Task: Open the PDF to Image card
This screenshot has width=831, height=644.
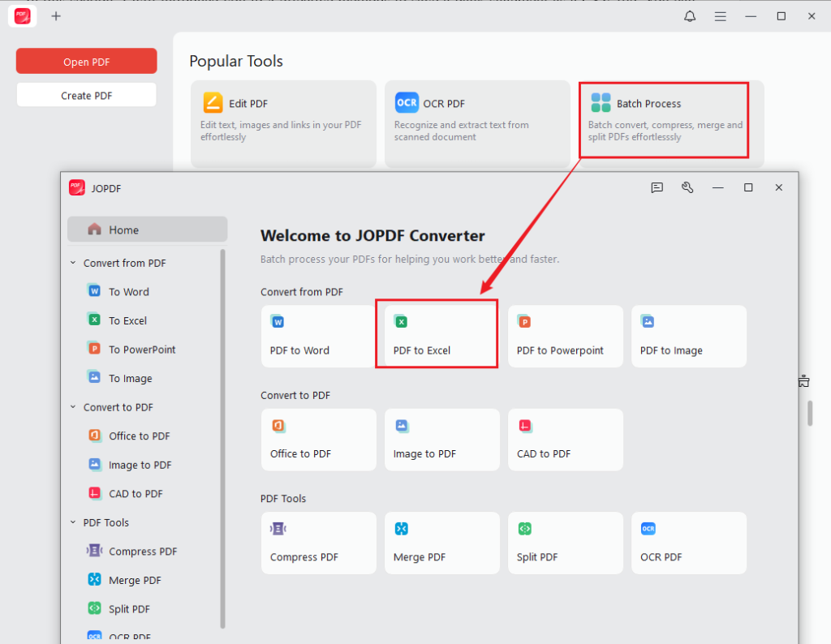Action: click(x=689, y=336)
